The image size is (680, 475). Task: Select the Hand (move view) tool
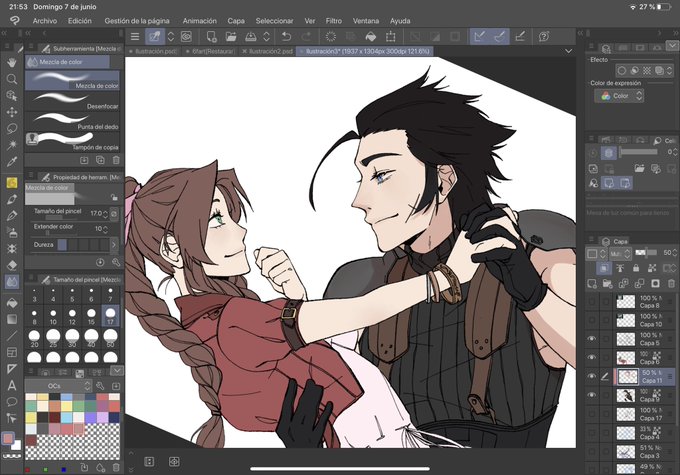coord(12,62)
